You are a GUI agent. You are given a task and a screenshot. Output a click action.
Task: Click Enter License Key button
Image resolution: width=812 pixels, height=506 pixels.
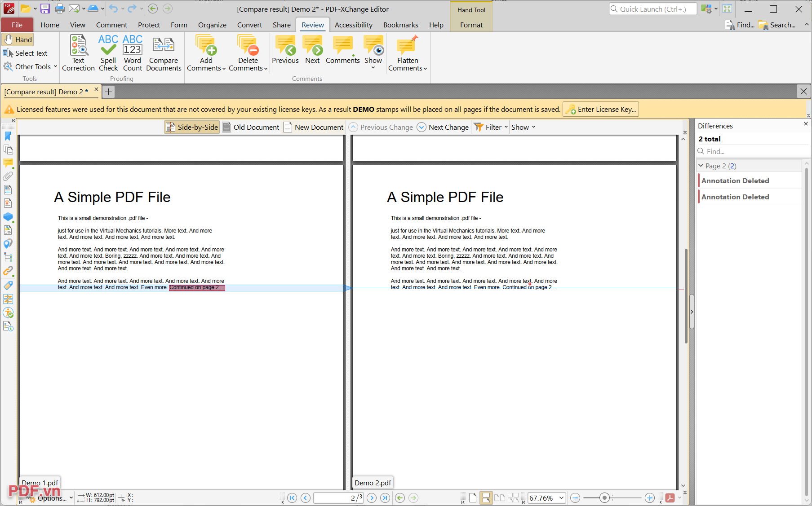coord(601,109)
